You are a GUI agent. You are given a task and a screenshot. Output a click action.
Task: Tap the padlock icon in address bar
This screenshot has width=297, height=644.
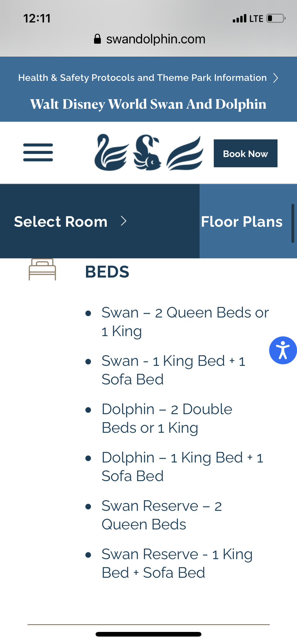click(x=97, y=39)
